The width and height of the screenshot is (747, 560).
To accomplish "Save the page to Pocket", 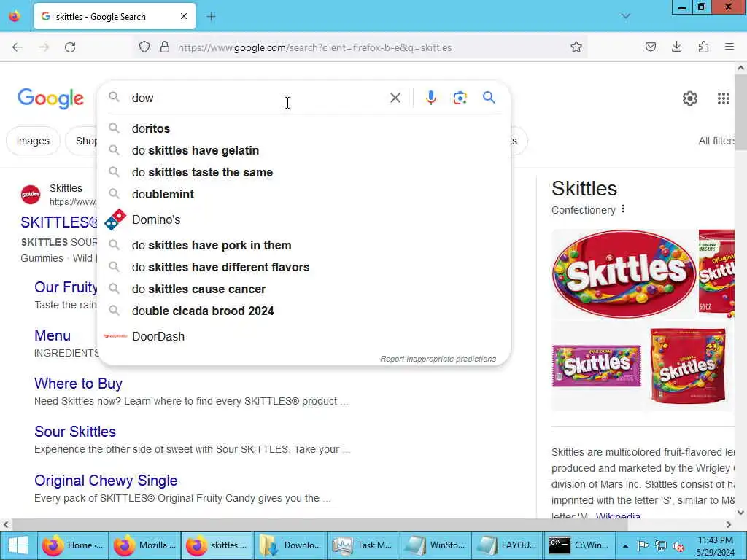I will coord(651,47).
